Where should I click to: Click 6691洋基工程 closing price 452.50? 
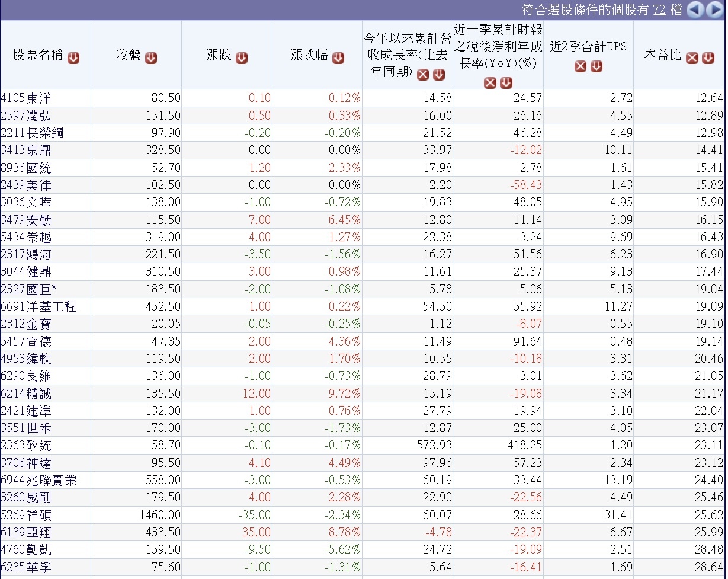click(162, 306)
